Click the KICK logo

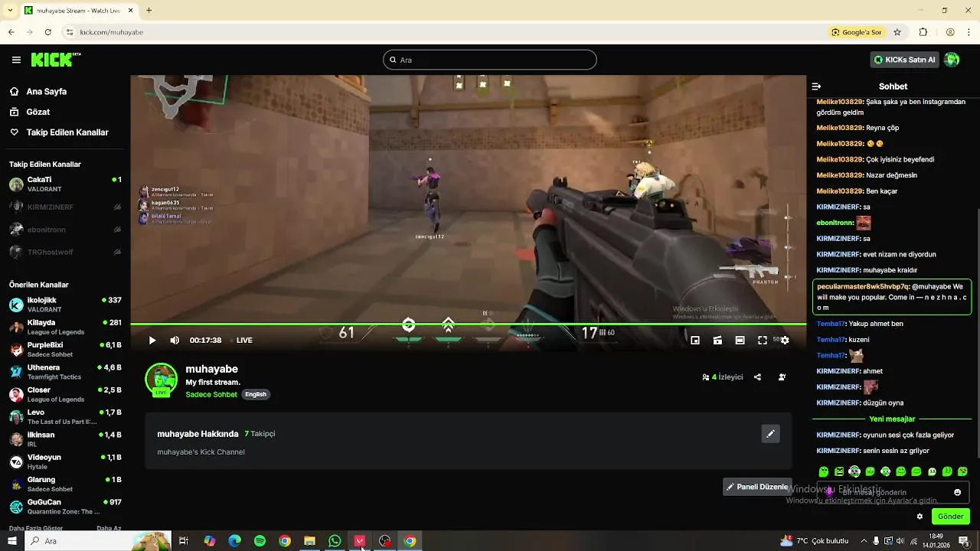click(56, 60)
